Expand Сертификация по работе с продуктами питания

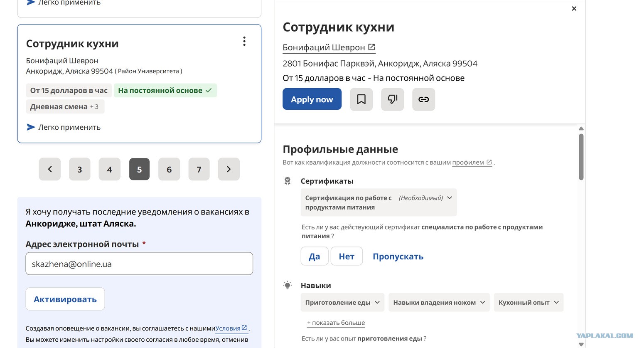379,202
